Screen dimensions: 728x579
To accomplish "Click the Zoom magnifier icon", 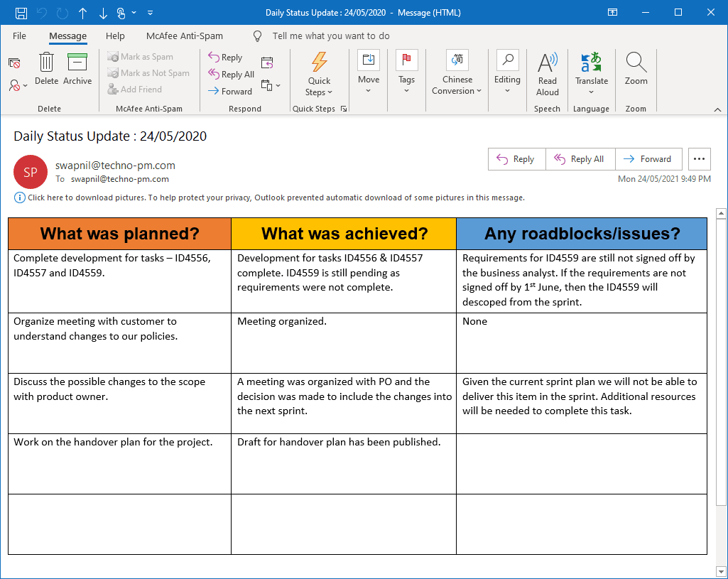I will click(636, 62).
